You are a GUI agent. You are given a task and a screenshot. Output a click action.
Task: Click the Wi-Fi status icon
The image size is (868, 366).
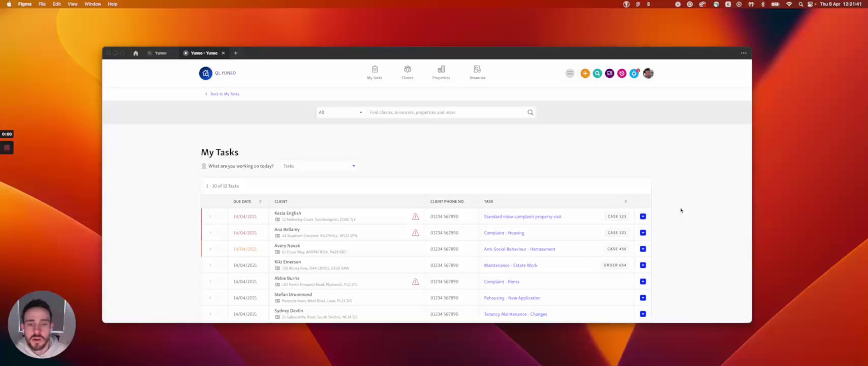(x=789, y=4)
